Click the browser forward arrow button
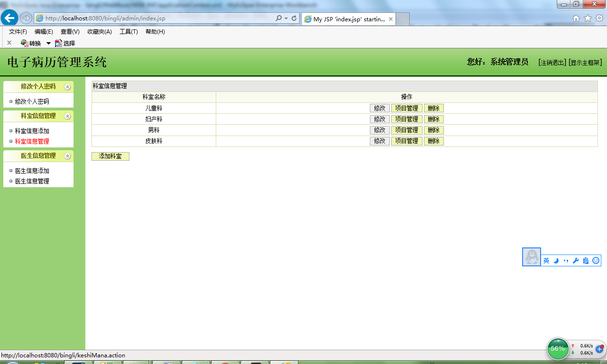Screen dimensions: 607x364 [26, 18]
